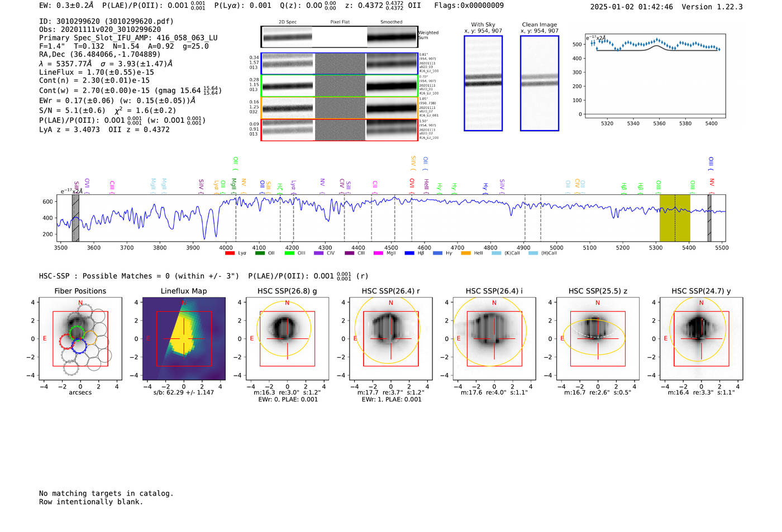Viewport: 782px width, 532px height.
Task: Select the blue-outlined 2D fiber spectrum row
Action: 339,64
